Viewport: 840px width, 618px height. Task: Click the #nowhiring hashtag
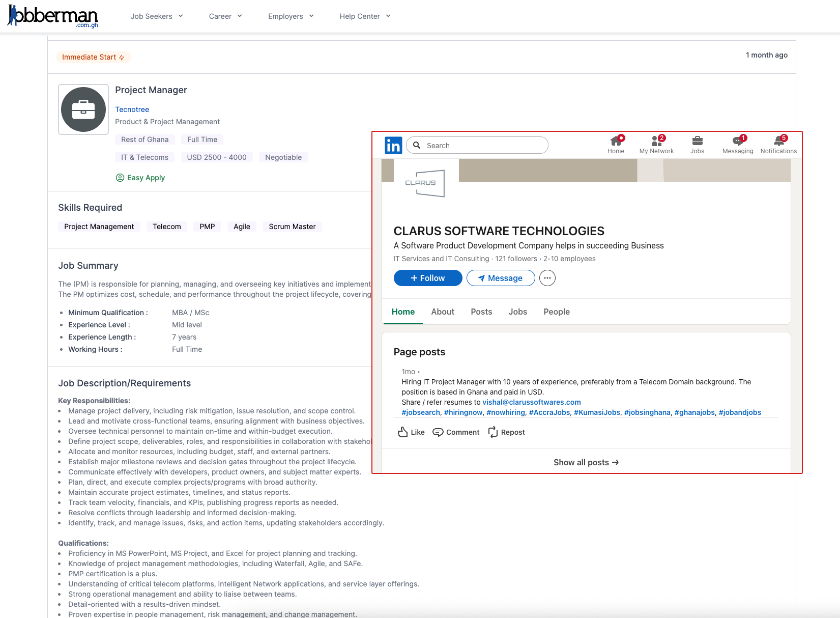point(506,412)
